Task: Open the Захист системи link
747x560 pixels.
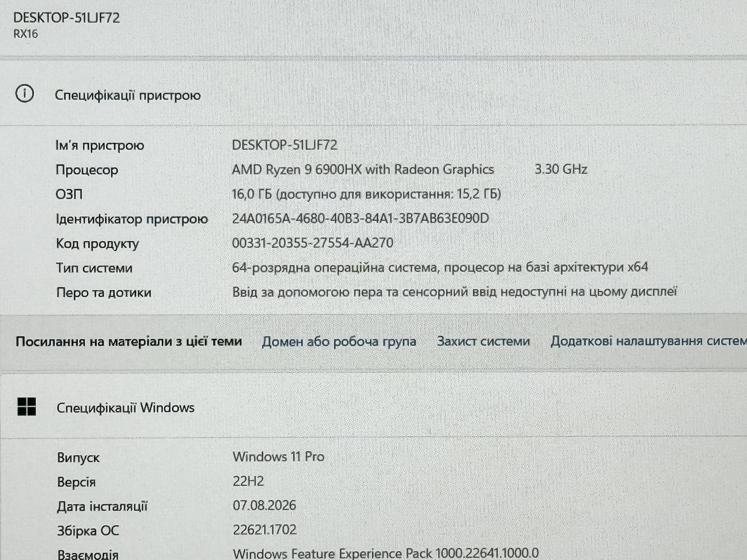Action: 483,341
